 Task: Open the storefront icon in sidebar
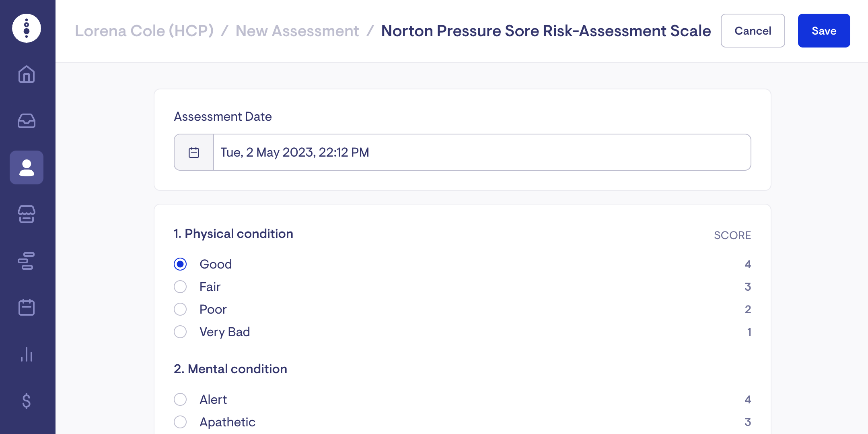(27, 214)
